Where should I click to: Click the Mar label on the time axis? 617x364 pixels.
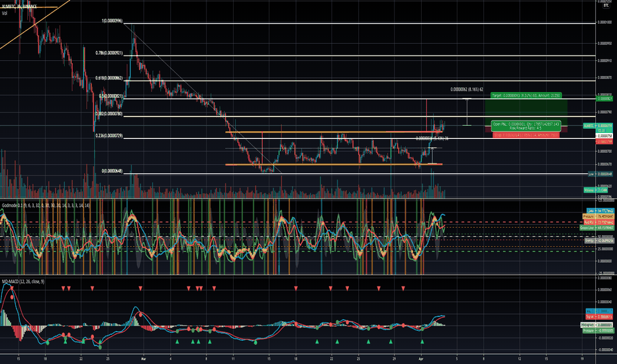pos(144,359)
